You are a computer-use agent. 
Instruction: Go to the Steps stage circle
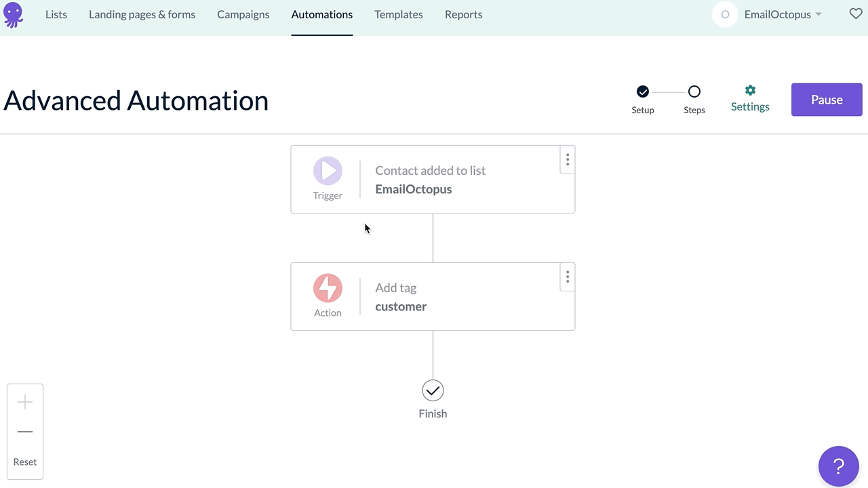pos(694,91)
